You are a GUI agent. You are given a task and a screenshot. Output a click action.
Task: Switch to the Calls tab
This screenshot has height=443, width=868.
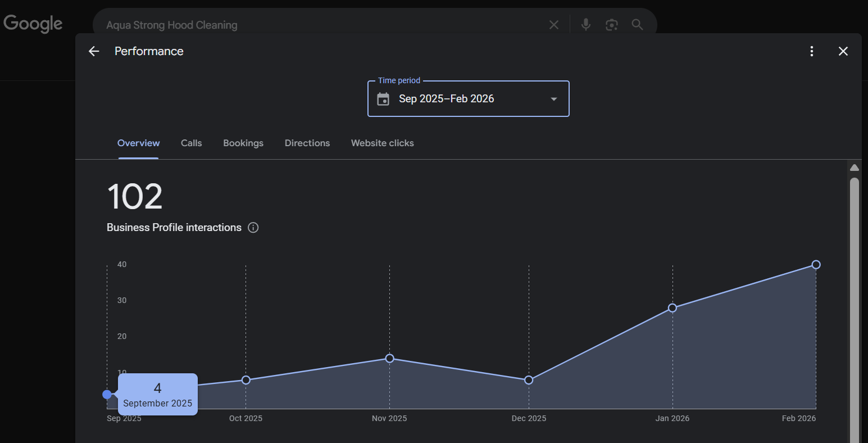pyautogui.click(x=191, y=143)
